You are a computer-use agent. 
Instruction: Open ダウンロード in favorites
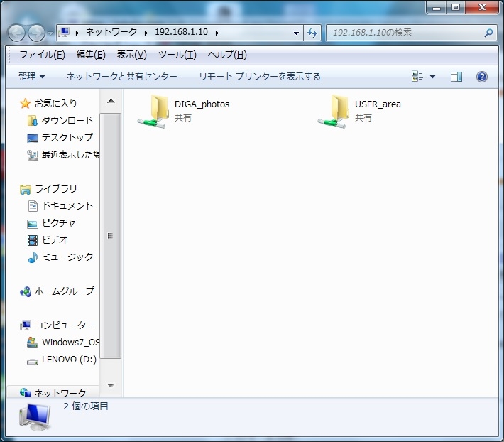(x=67, y=120)
